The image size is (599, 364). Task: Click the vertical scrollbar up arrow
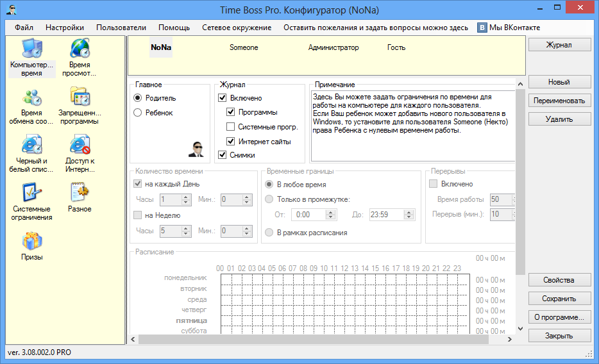520,84
